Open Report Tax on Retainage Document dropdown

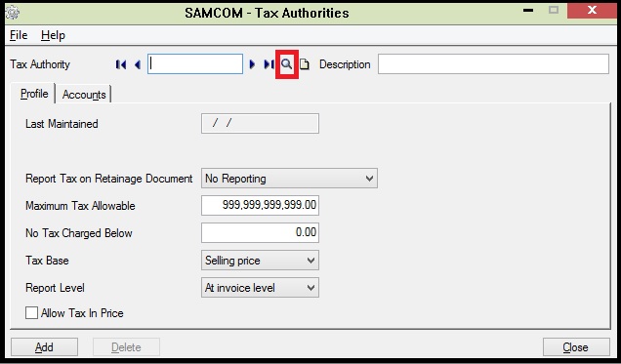[289, 179]
